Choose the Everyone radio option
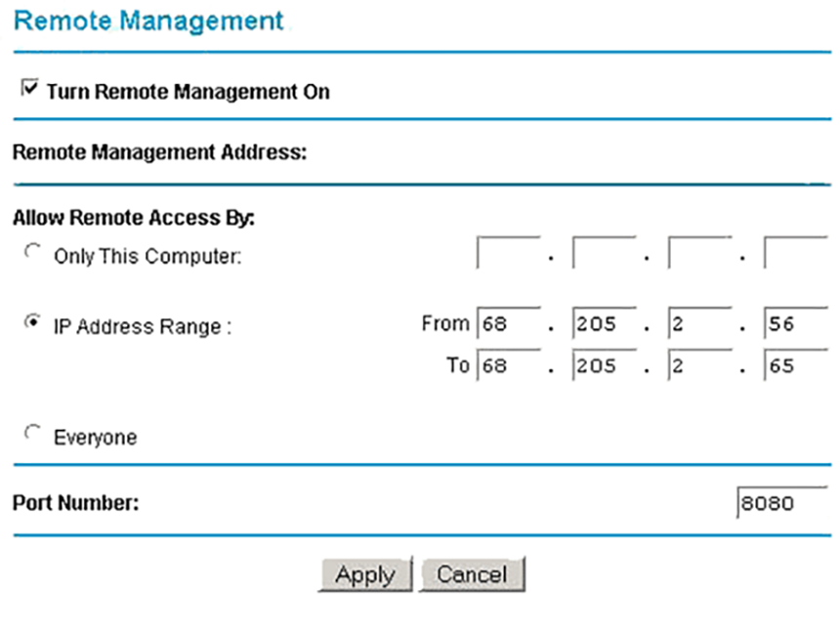The width and height of the screenshot is (840, 631). pyautogui.click(x=33, y=434)
